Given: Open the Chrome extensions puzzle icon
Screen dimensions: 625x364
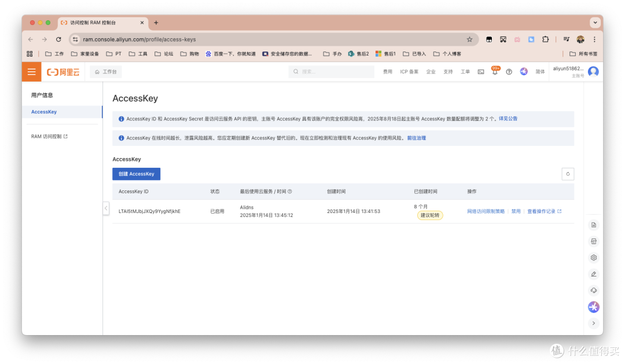Looking at the screenshot, I should (545, 39).
